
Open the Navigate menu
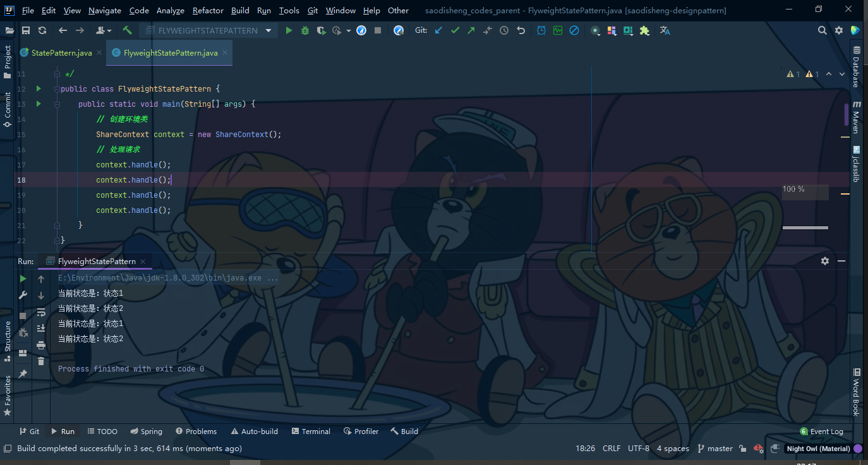[x=105, y=10]
